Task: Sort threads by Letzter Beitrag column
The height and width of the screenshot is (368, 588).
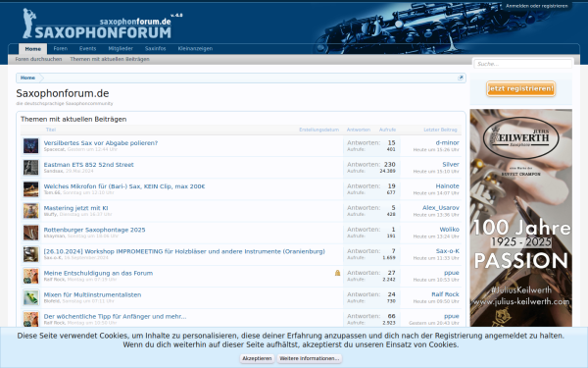Action: click(x=440, y=130)
